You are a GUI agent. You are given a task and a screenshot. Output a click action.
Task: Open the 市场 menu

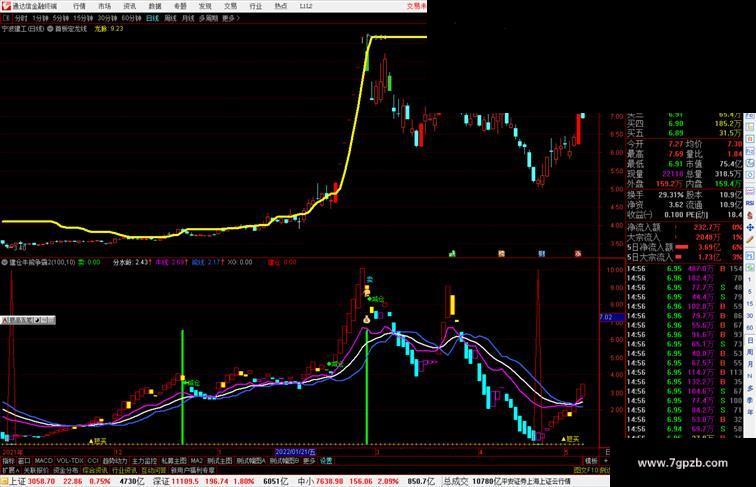(105, 6)
